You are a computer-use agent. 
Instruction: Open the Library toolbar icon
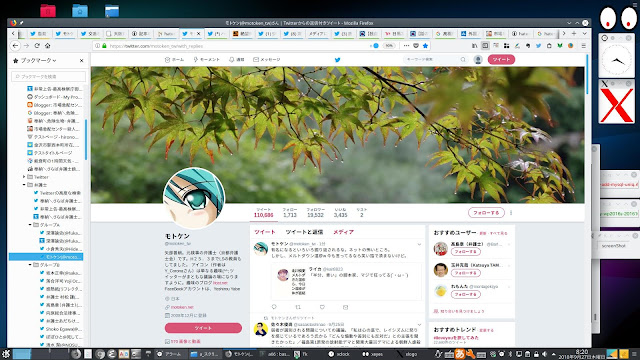pyautogui.click(x=474, y=46)
